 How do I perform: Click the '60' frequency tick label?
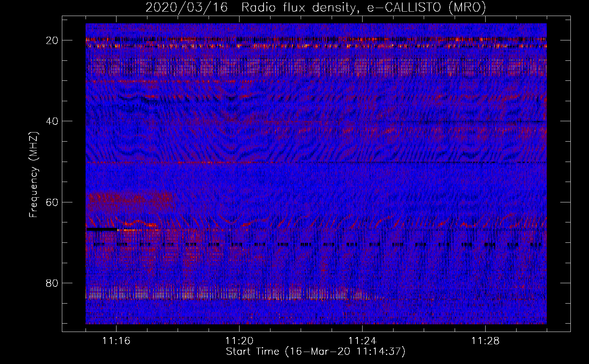pos(52,202)
